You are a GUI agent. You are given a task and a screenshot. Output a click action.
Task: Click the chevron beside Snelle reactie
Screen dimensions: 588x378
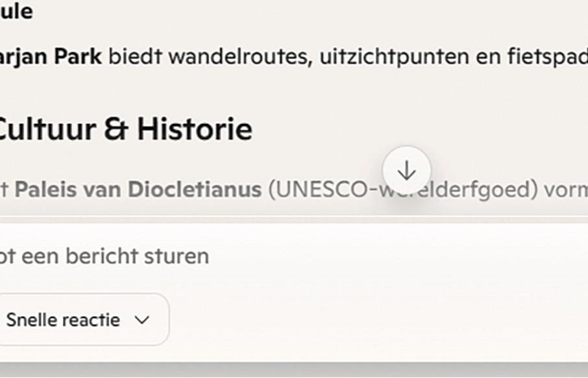pos(141,320)
